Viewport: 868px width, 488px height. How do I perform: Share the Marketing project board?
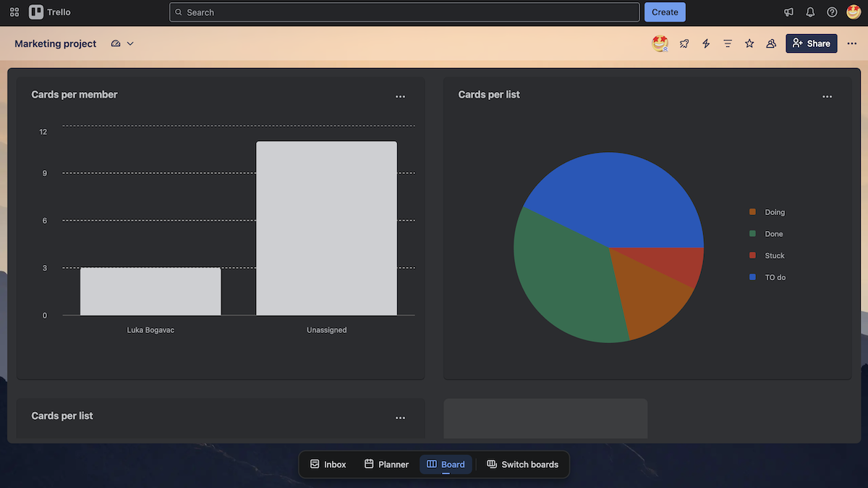pyautogui.click(x=812, y=43)
